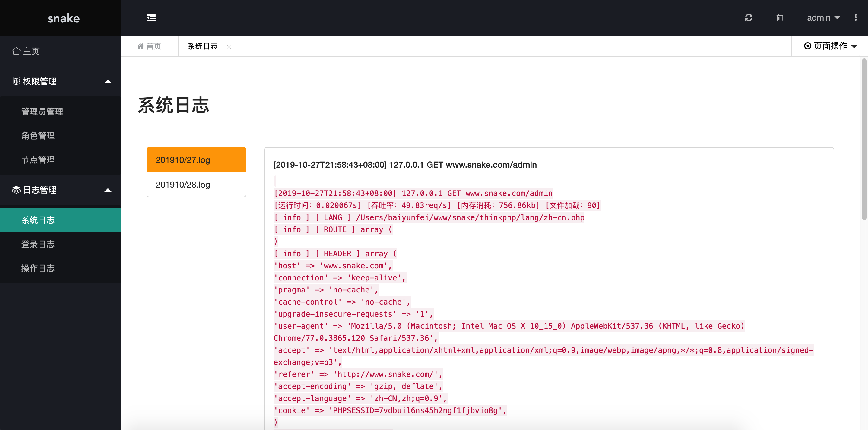The width and height of the screenshot is (868, 430).
Task: Close the 系统日志 tab with X
Action: click(229, 46)
